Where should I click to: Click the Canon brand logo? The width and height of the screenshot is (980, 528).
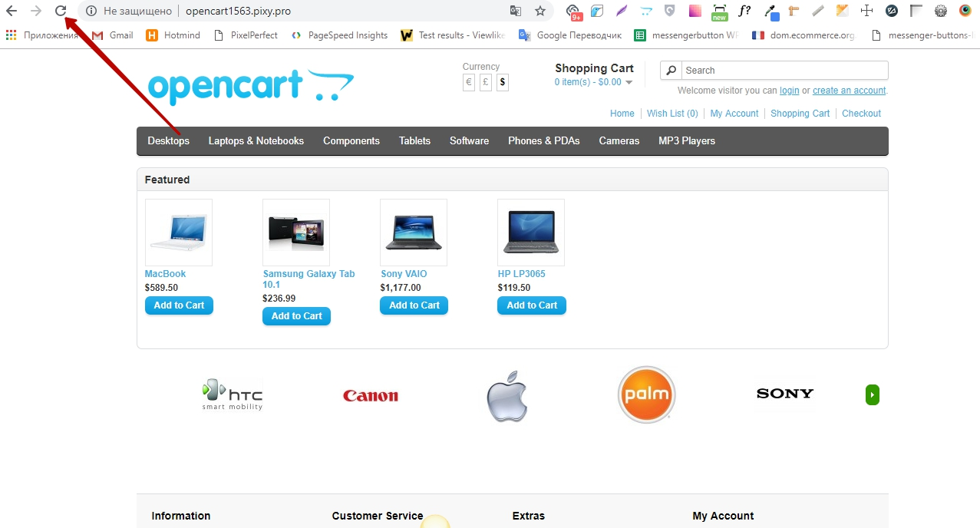[x=371, y=396]
